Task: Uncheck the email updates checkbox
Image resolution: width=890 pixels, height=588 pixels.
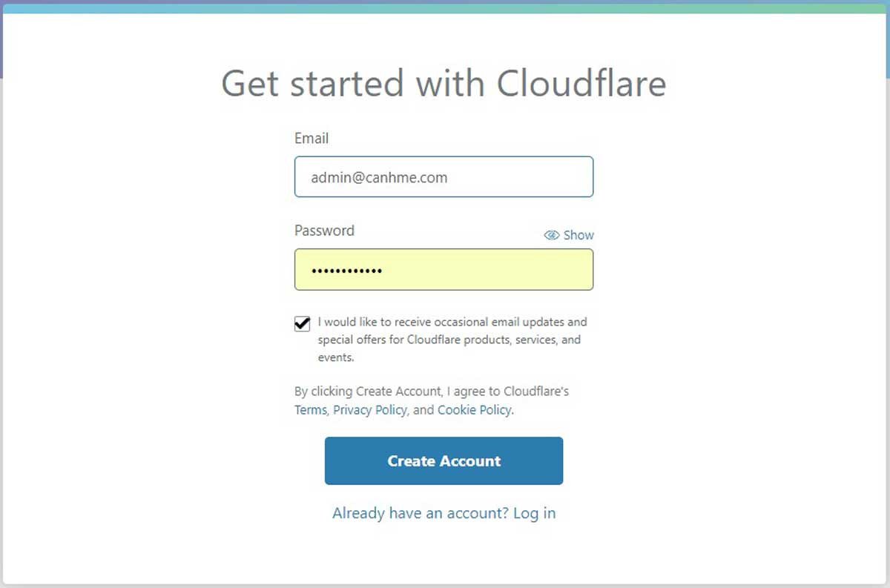Action: pos(302,323)
